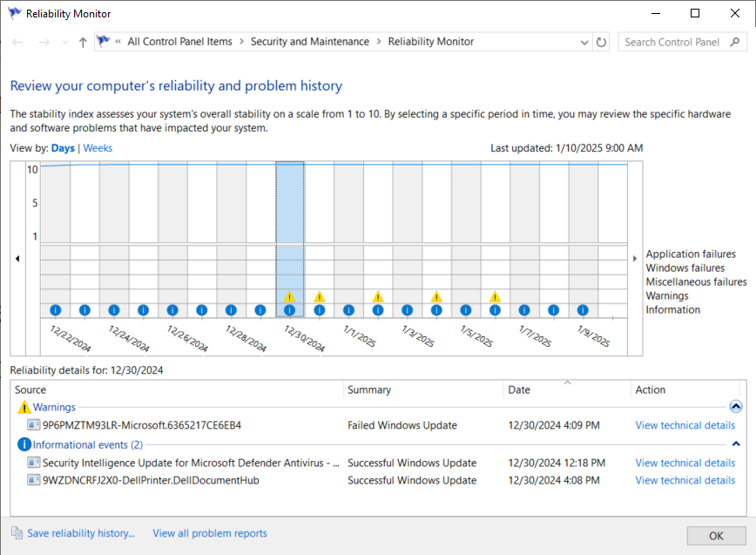The width and height of the screenshot is (756, 555).
Task: Go to All Control Panel Items breadcrumb
Action: point(179,42)
